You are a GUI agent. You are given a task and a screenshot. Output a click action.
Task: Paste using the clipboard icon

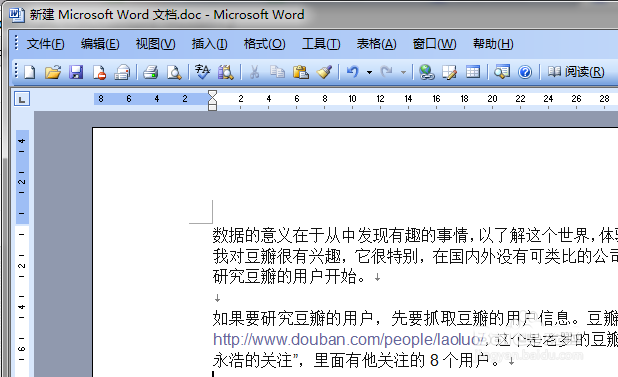[x=301, y=72]
